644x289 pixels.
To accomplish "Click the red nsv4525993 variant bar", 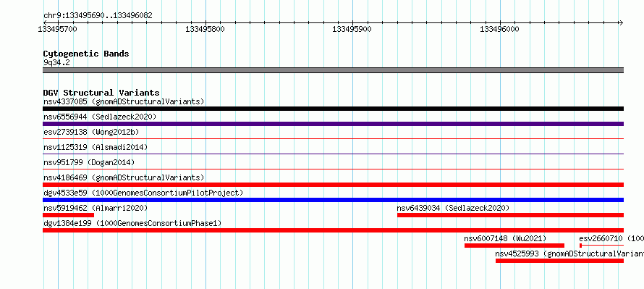I will [x=559, y=261].
